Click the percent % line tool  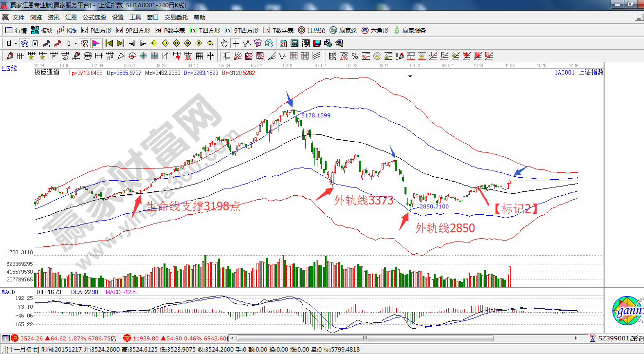coord(355,56)
